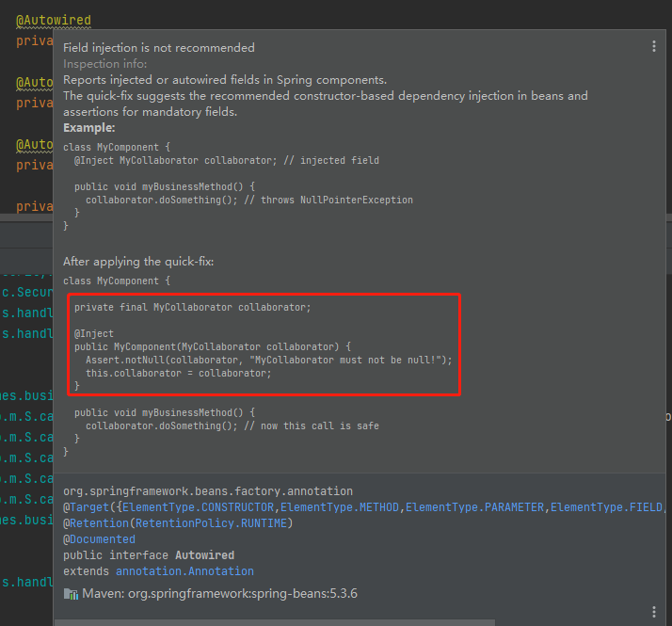Click the Maven library icon beside spring-beans
The height and width of the screenshot is (626, 672).
71,594
